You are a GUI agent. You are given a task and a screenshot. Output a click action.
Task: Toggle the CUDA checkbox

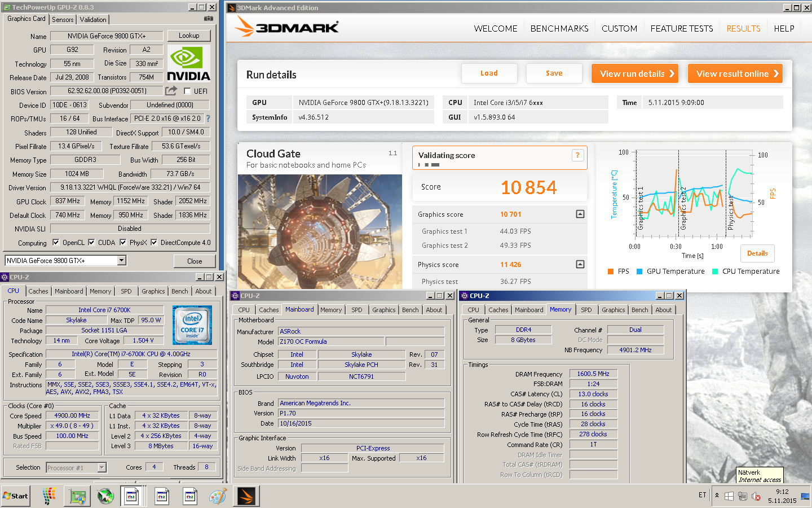91,243
